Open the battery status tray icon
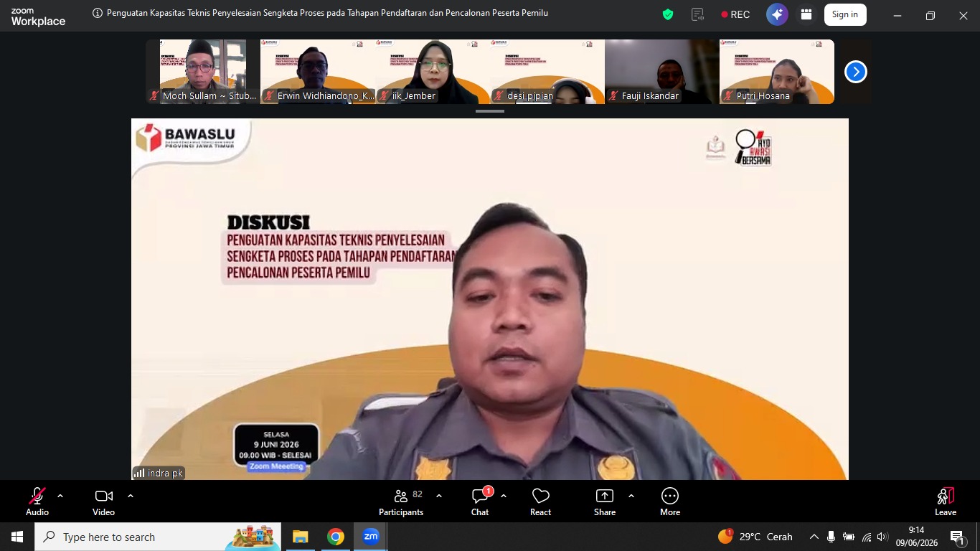This screenshot has width=980, height=551. click(849, 537)
